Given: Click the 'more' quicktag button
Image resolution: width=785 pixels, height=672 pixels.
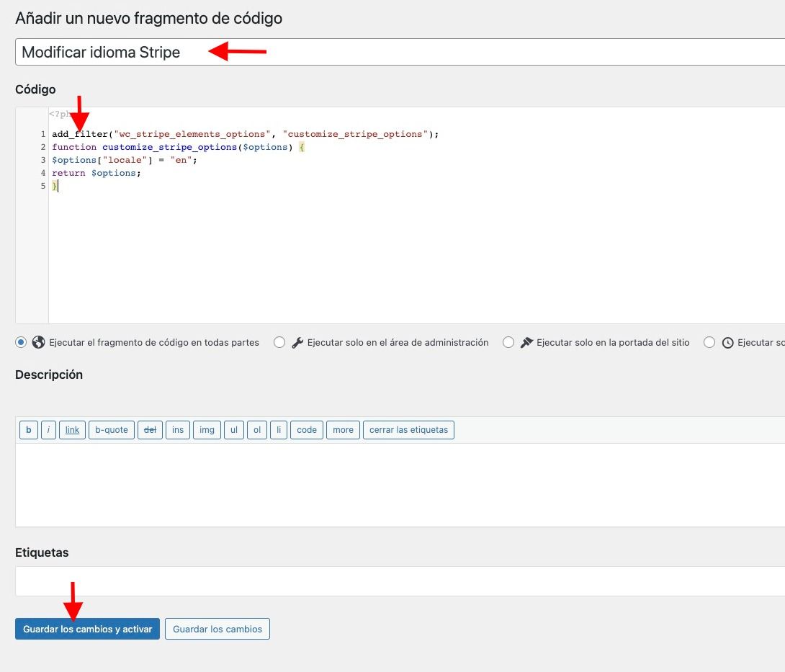Looking at the screenshot, I should click(x=343, y=430).
